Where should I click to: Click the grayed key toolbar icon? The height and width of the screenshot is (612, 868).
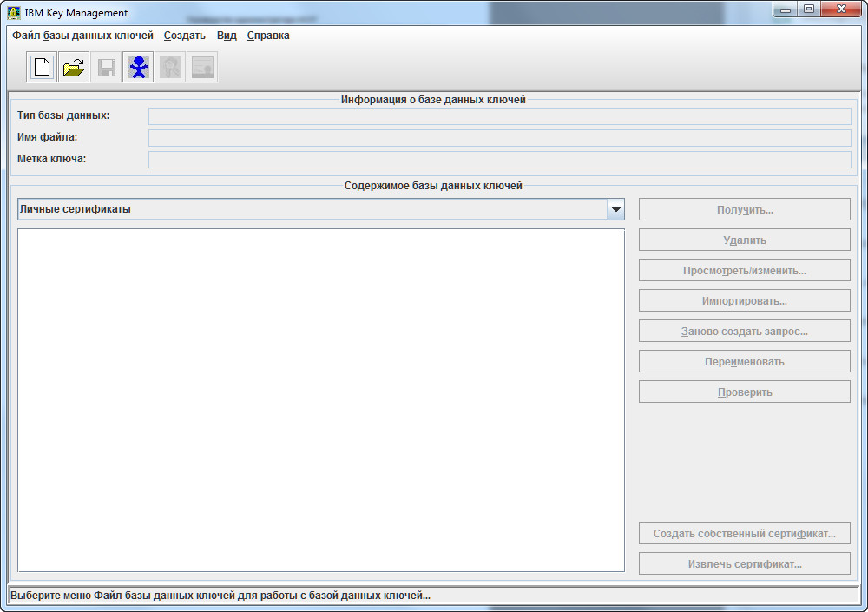pyautogui.click(x=170, y=67)
